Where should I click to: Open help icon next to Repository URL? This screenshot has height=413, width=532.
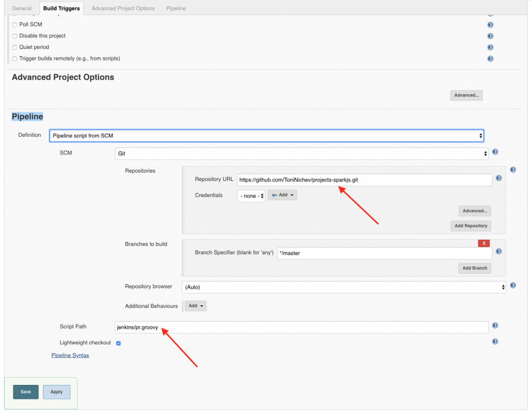(499, 178)
